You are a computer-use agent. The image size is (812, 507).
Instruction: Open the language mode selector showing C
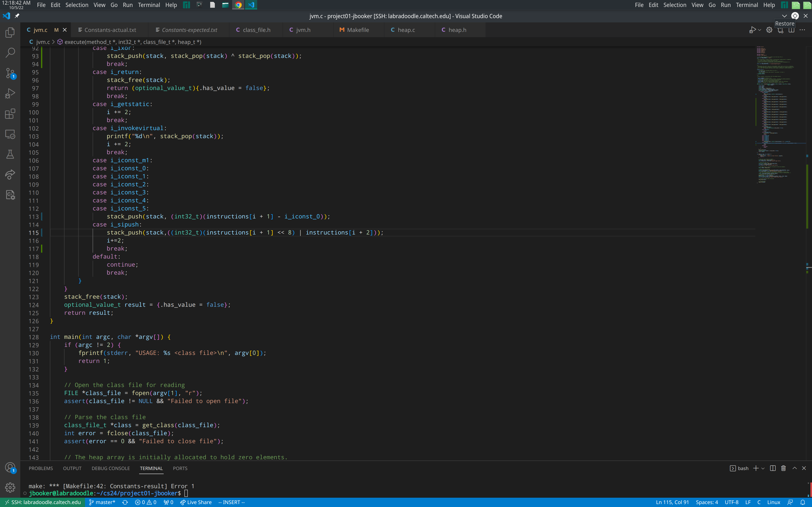[759, 502]
